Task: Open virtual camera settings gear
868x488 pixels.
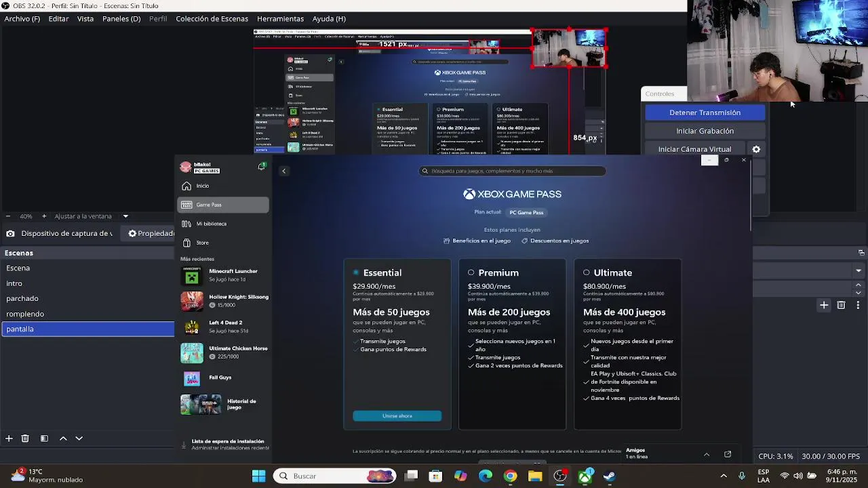Action: pyautogui.click(x=756, y=150)
